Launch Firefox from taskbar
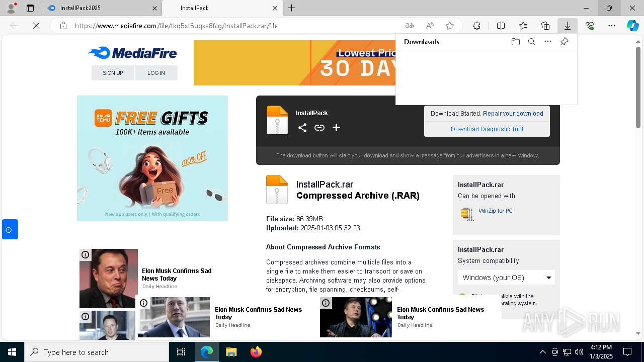Viewport: 644px width, 362px height. [x=256, y=352]
